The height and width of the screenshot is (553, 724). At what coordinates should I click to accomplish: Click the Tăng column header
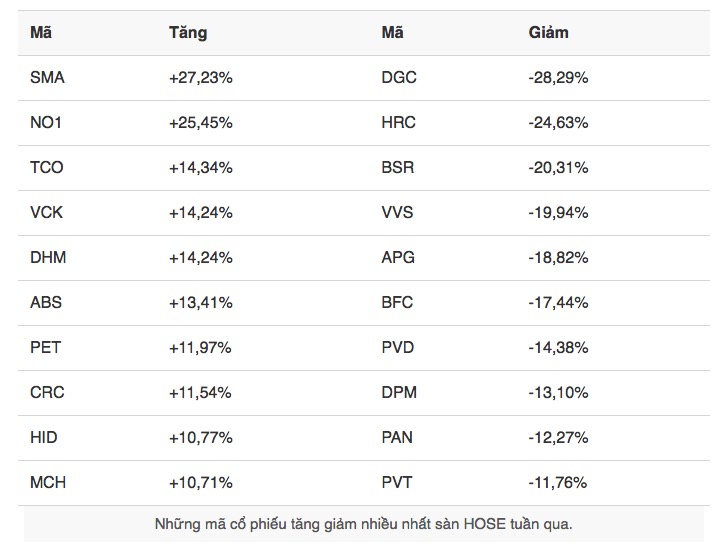(x=188, y=33)
